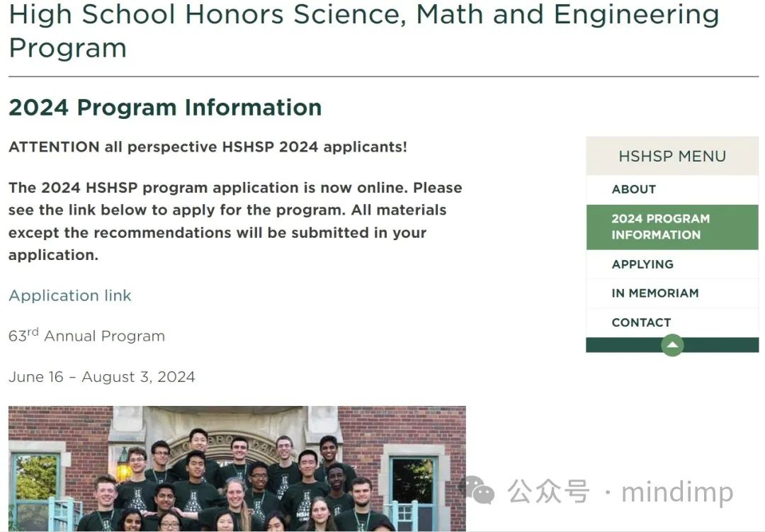Click the High School Honors Science page title
This screenshot has width=765, height=532.
363,30
